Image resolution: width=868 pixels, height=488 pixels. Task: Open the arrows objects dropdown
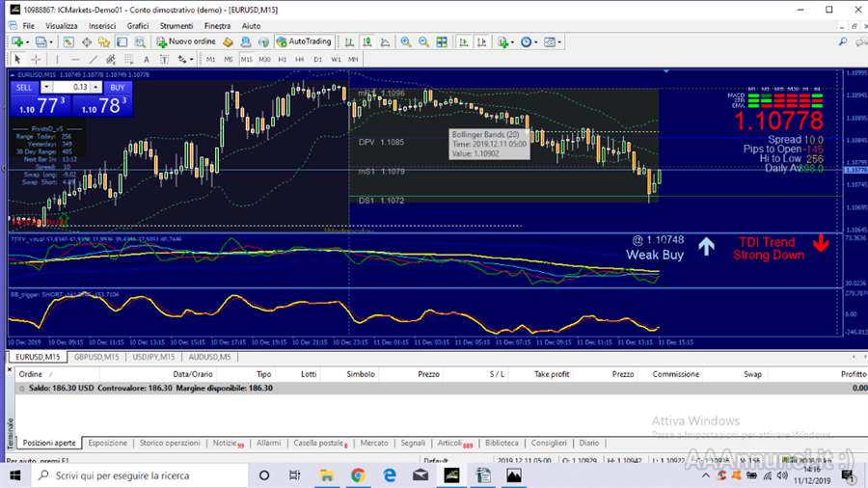(185, 59)
